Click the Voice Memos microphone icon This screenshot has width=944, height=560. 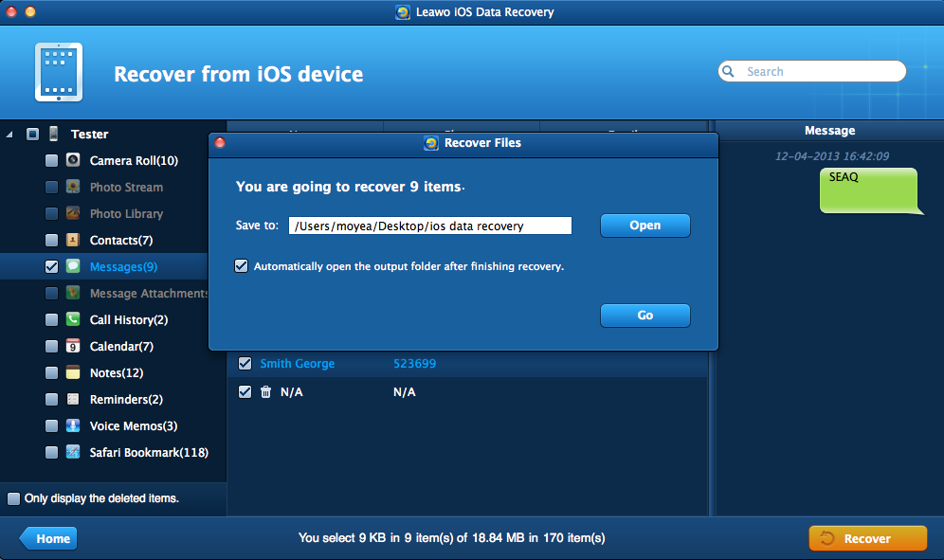tap(73, 425)
